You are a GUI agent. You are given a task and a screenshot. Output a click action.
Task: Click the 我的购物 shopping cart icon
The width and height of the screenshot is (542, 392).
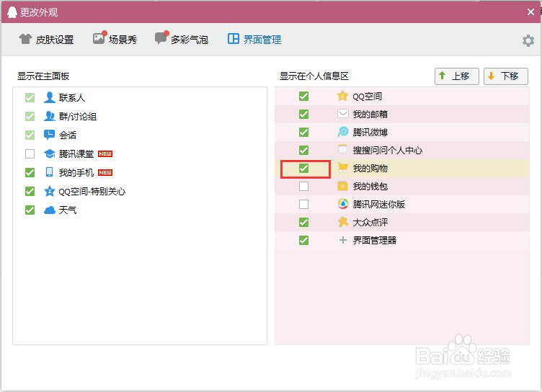click(342, 168)
